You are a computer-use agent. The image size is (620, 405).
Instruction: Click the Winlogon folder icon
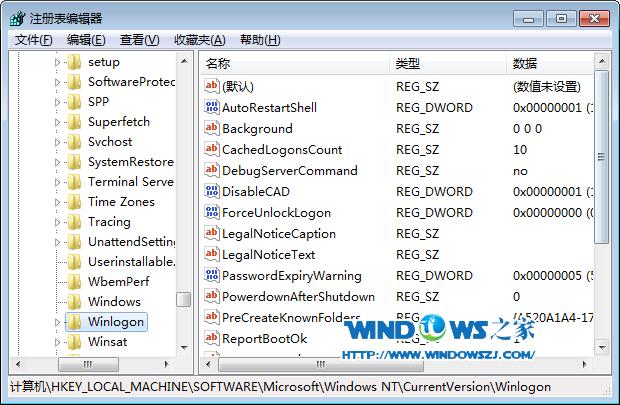point(74,322)
